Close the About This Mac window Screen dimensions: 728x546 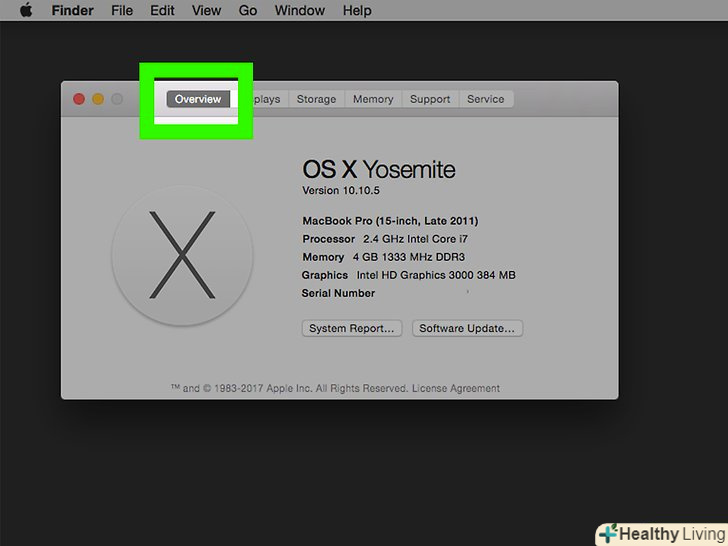(79, 99)
